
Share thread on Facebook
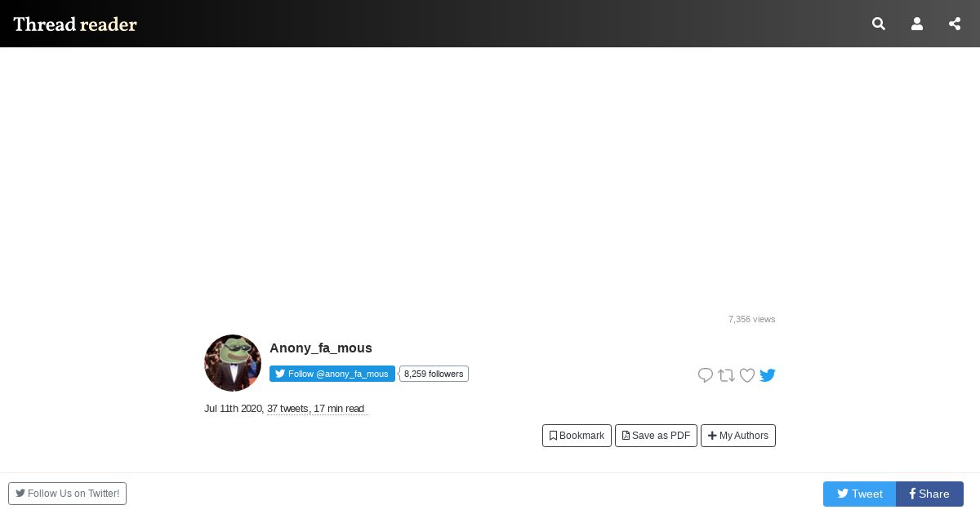[x=929, y=494]
